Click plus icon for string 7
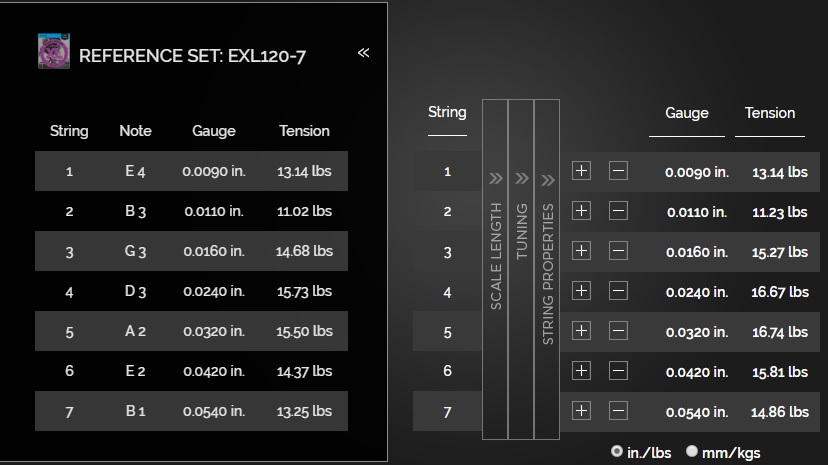The image size is (828, 465). (581, 411)
